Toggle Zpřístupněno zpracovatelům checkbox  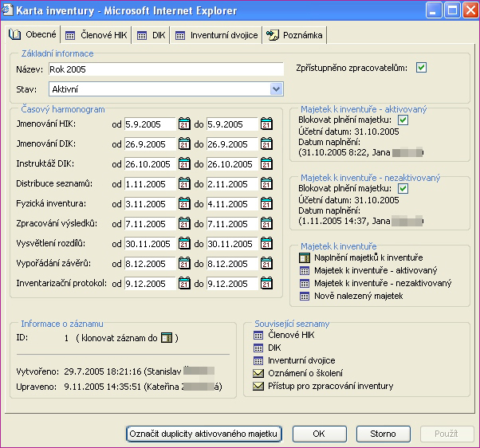click(421, 69)
